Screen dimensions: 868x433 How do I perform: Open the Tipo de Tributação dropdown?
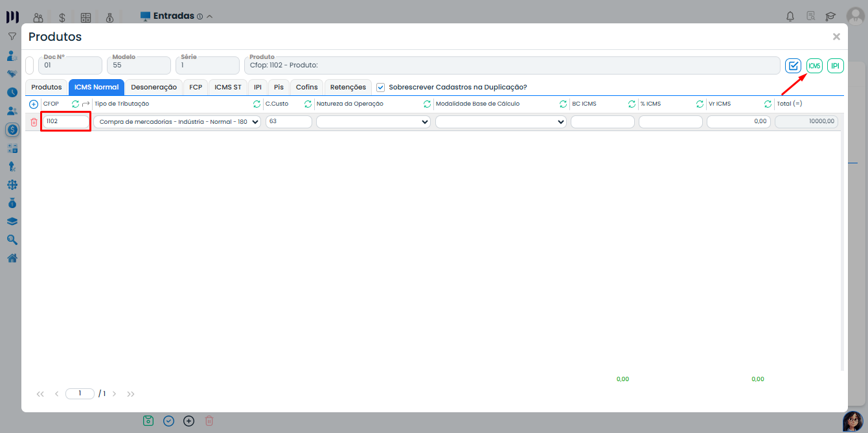coord(177,122)
